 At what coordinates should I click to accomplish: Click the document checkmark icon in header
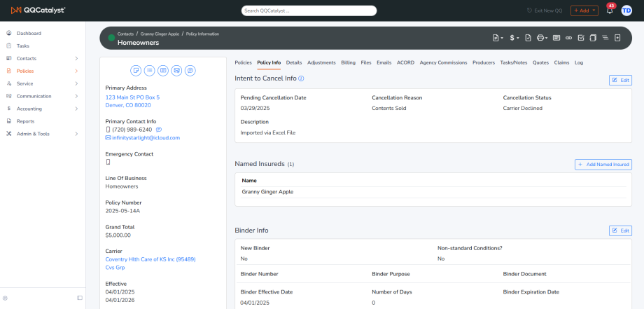528,38
